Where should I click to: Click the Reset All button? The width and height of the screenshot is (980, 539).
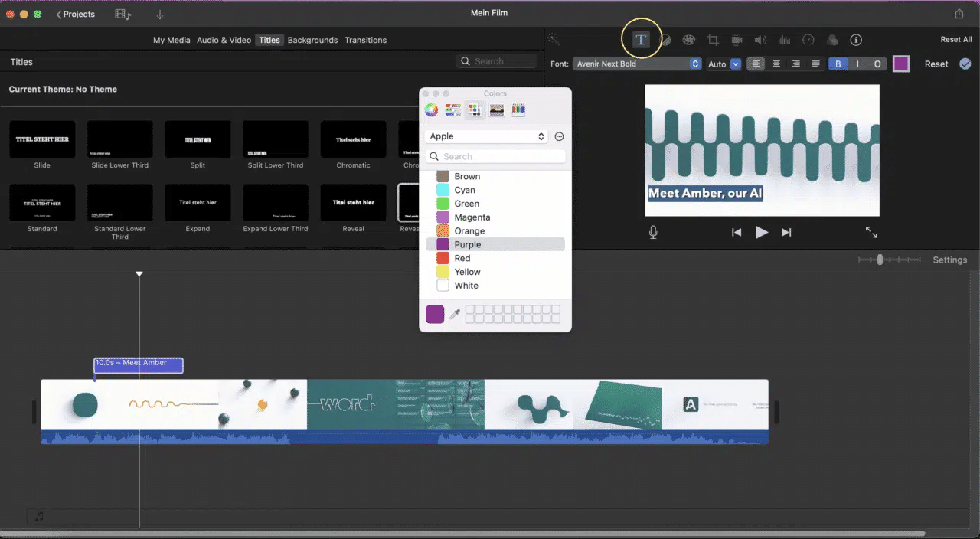tap(956, 40)
